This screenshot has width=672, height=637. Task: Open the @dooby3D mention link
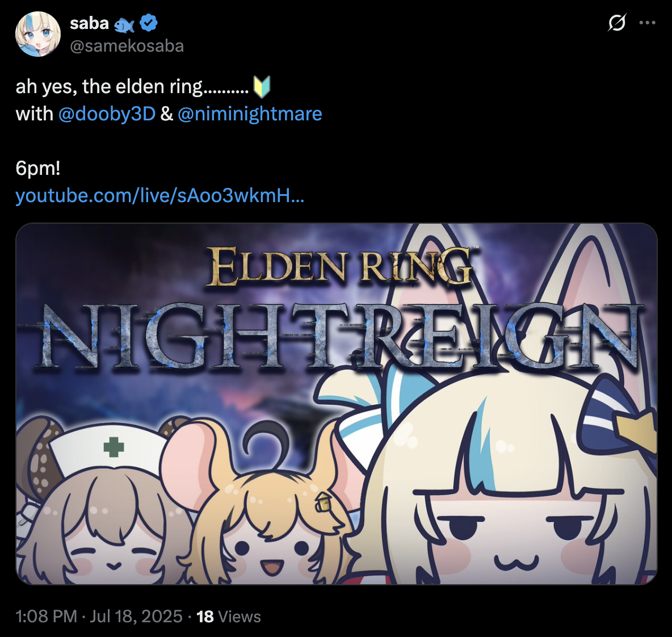(107, 114)
